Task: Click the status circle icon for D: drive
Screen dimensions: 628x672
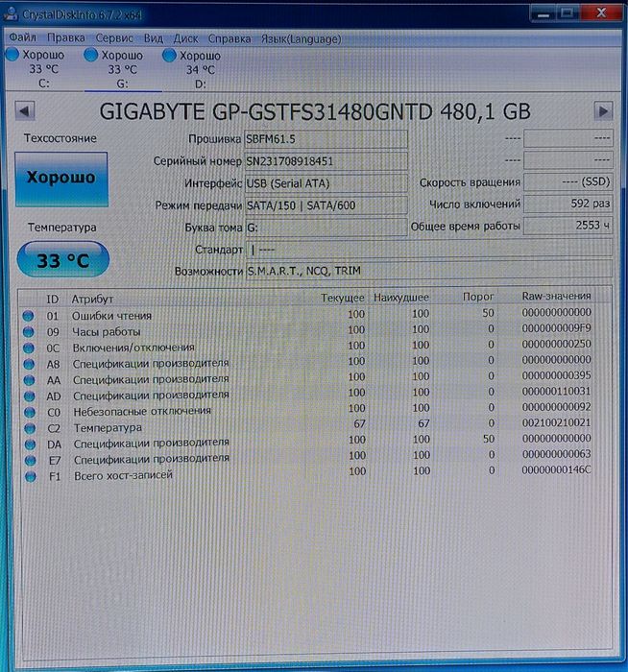Action: coord(169,56)
